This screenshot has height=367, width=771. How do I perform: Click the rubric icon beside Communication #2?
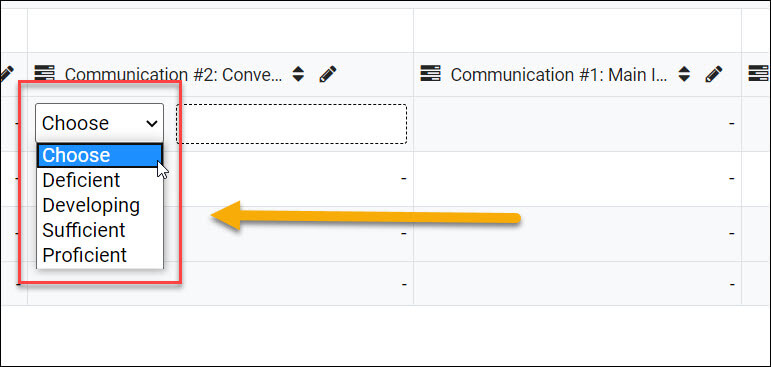coord(44,74)
